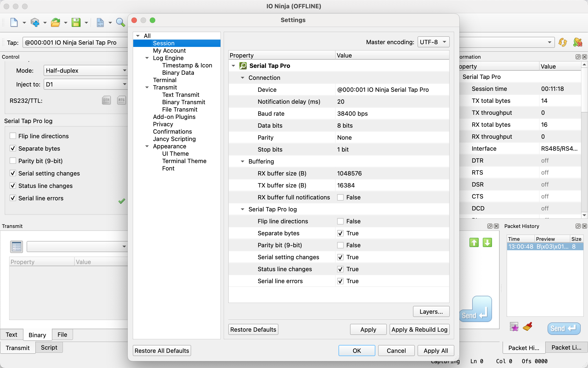Image resolution: width=588 pixels, height=368 pixels.
Task: Close the Packet History panel
Action: [x=584, y=226]
